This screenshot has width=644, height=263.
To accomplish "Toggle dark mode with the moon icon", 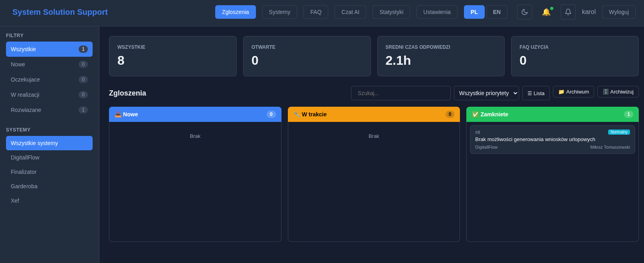I will tap(524, 12).
